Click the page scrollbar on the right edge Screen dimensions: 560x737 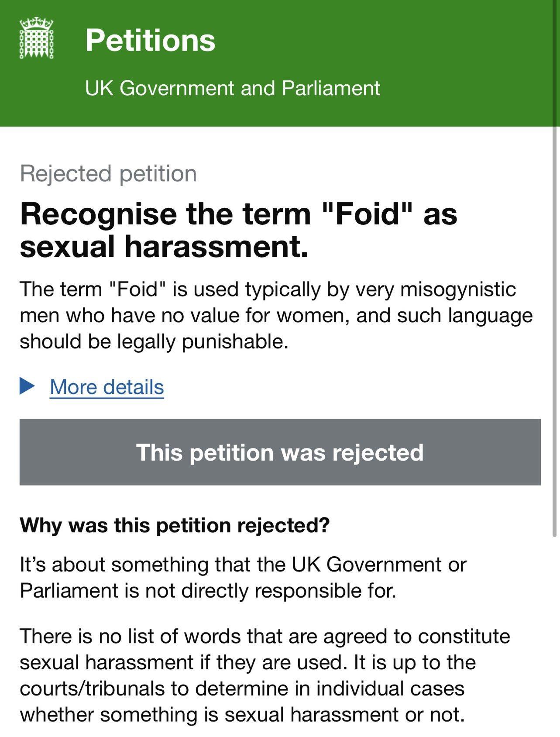coord(555,332)
